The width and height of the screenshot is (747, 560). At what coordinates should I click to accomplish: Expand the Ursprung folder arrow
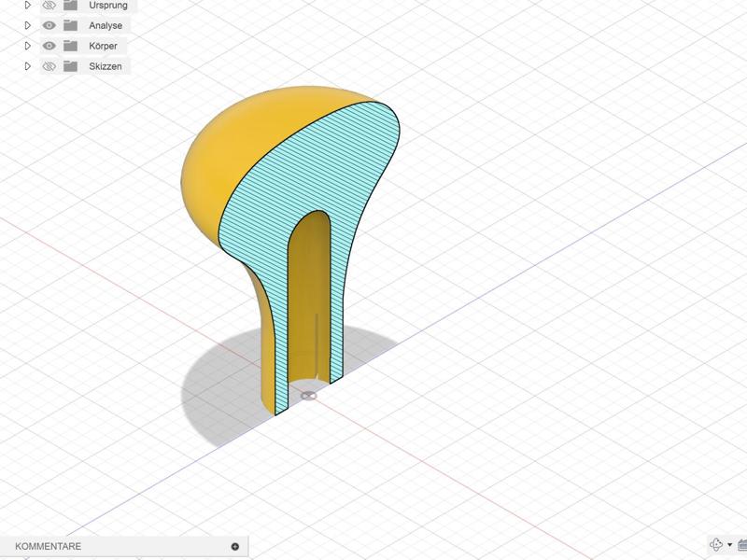[27, 6]
